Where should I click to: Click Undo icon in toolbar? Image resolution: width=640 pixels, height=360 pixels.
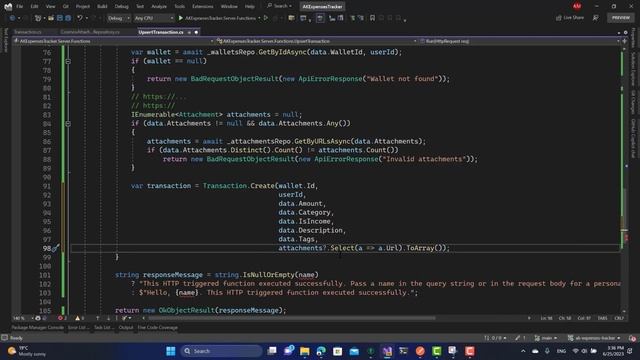[x=80, y=18]
